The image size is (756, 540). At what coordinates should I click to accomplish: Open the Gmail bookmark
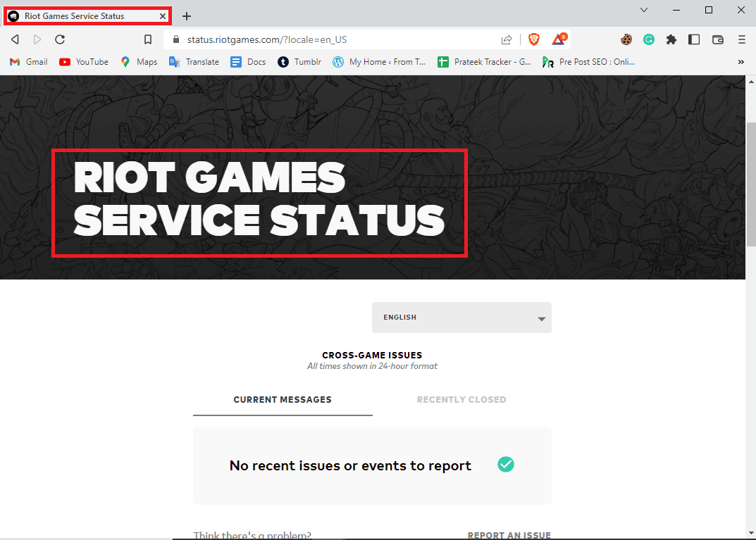28,62
